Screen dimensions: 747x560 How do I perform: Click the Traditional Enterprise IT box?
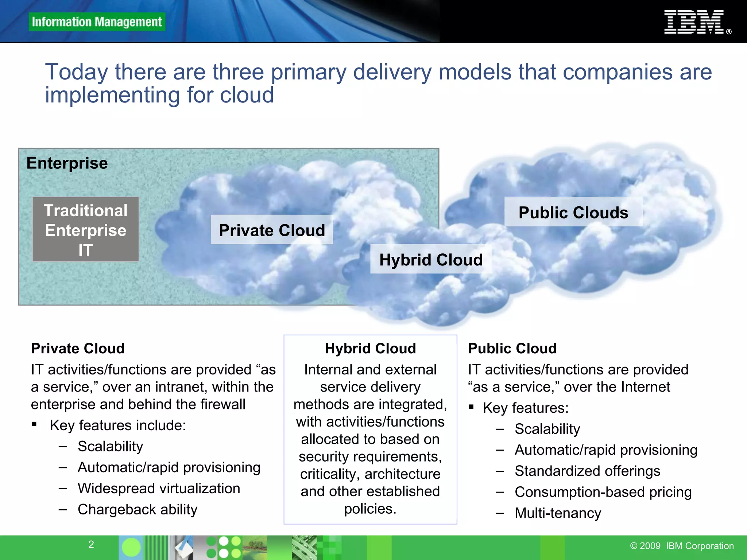[86, 230]
